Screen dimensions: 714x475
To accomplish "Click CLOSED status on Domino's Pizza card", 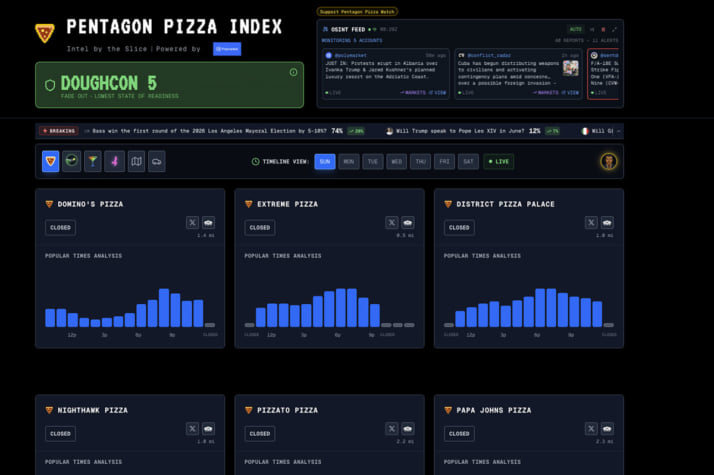I will pos(61,228).
